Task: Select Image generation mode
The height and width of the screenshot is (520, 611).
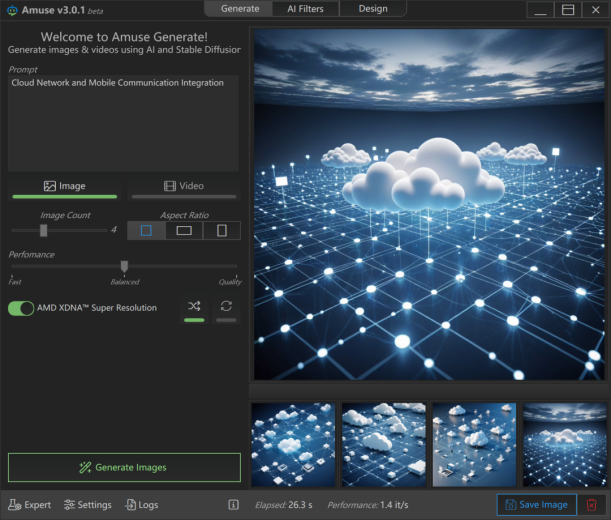Action: (65, 186)
